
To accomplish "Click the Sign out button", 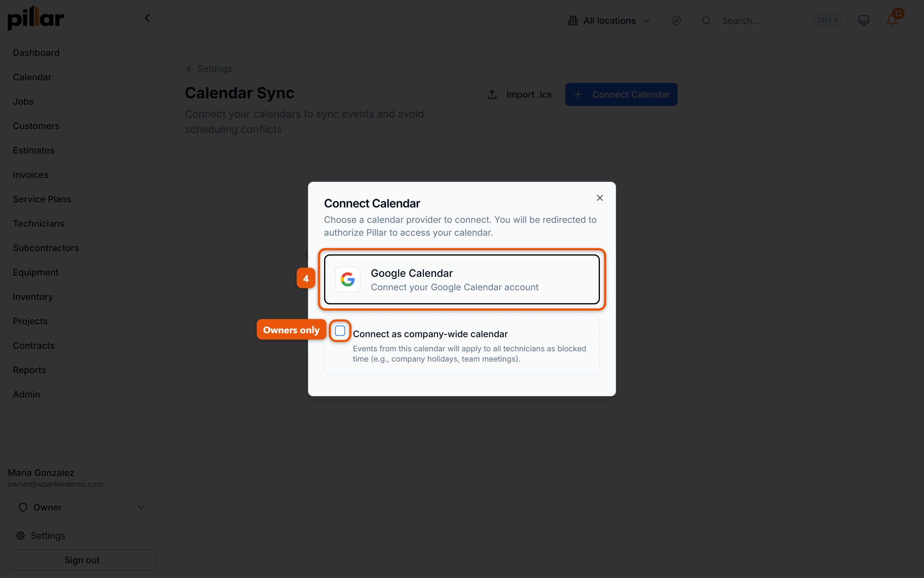I will click(82, 560).
